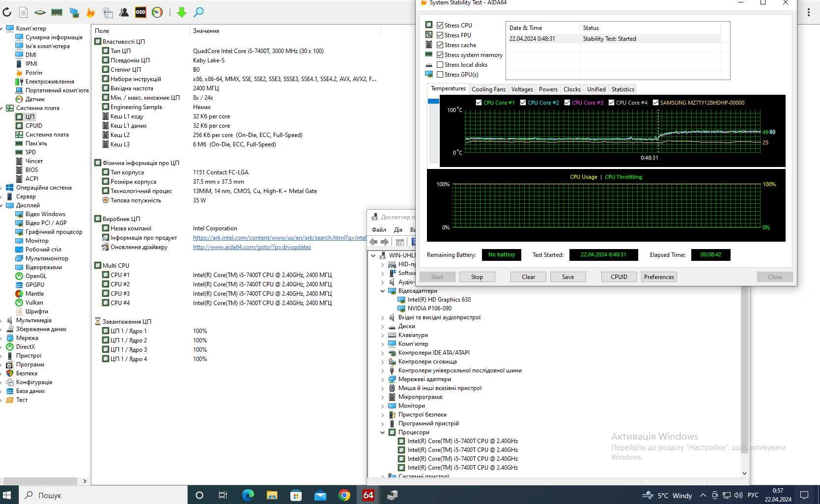Open Preferences in the stability test window
Screen dimensions: 820x504
(x=659, y=277)
